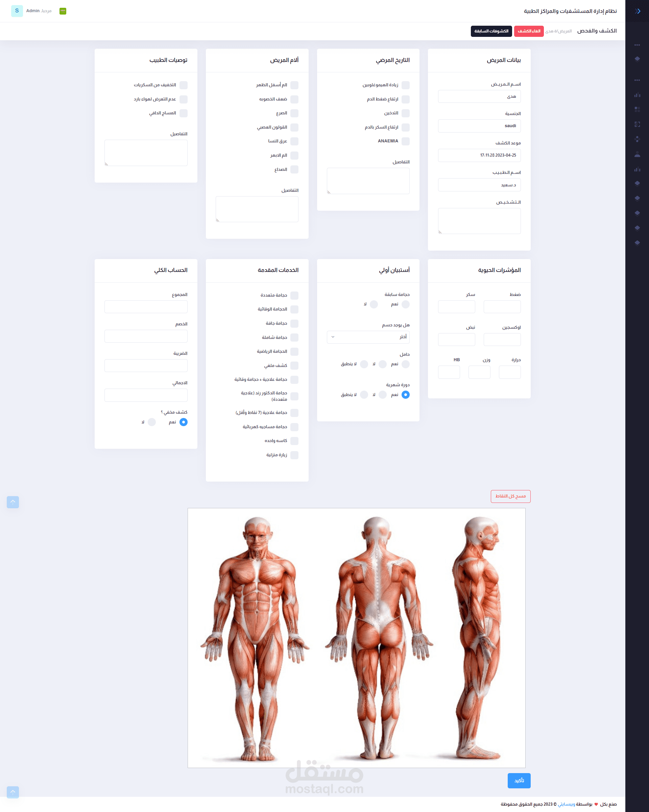Enable the زيارة منزلية service checkbox
Screen dimensions: 649x812
click(294, 455)
